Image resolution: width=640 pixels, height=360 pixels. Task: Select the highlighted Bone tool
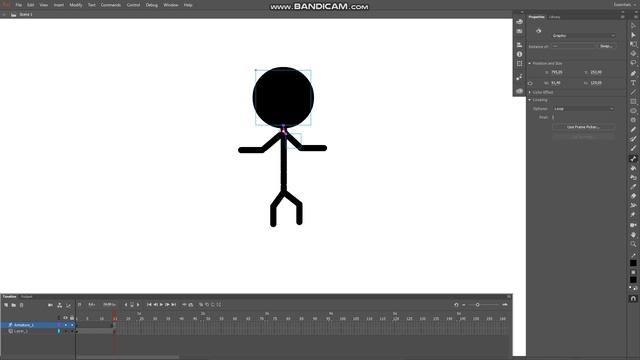(633, 159)
